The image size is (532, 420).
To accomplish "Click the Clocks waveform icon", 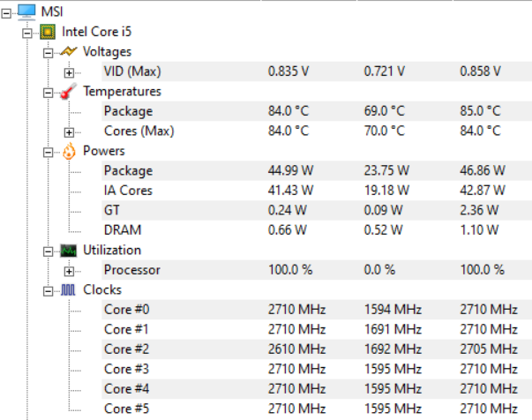I will point(68,289).
